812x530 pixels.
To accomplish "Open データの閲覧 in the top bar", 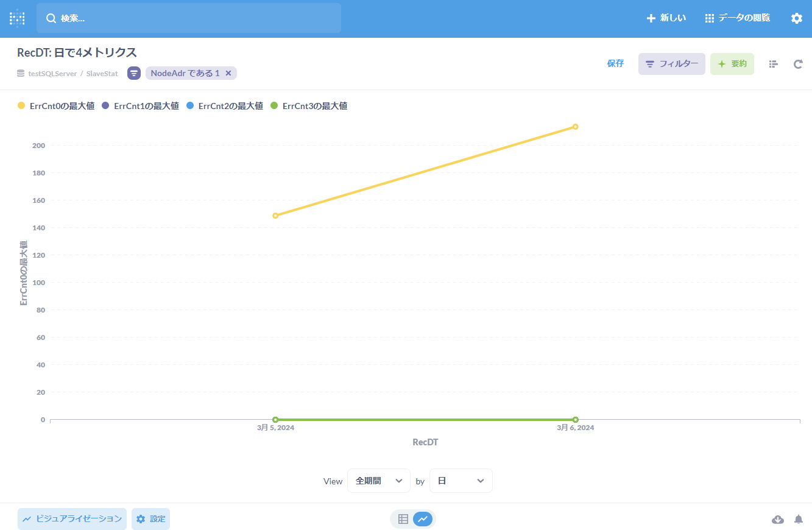I will (x=737, y=18).
